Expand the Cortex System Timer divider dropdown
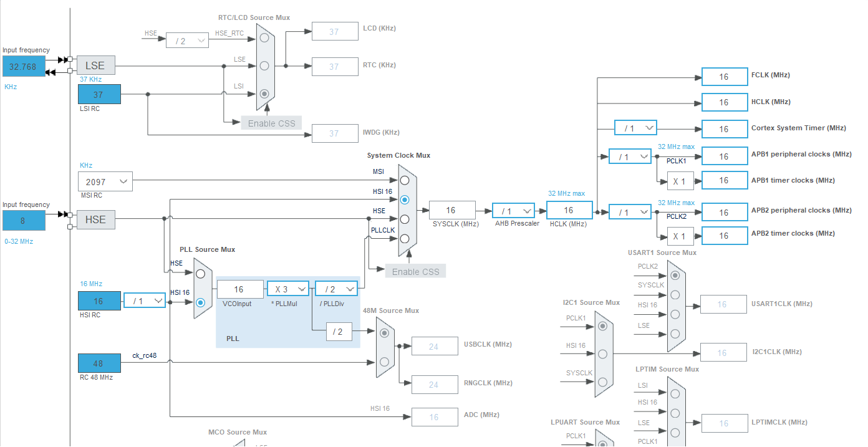The image size is (868, 447). point(635,128)
